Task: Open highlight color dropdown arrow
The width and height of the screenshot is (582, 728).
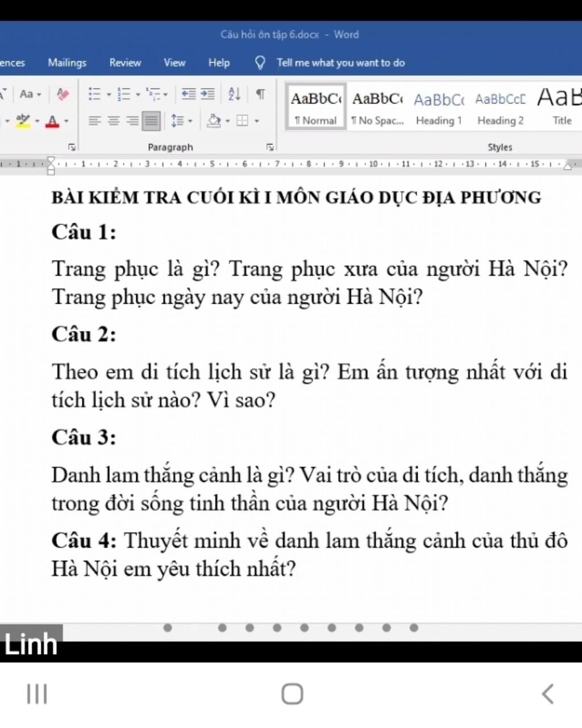Action: point(37,121)
